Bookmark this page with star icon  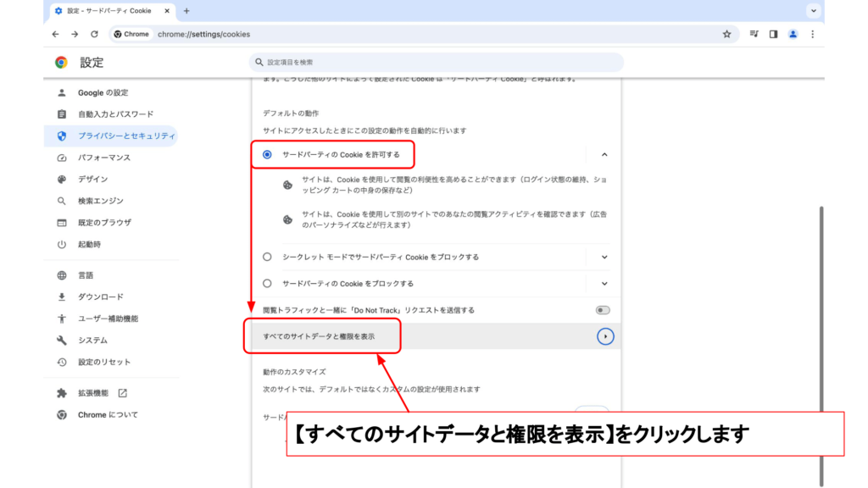(726, 34)
